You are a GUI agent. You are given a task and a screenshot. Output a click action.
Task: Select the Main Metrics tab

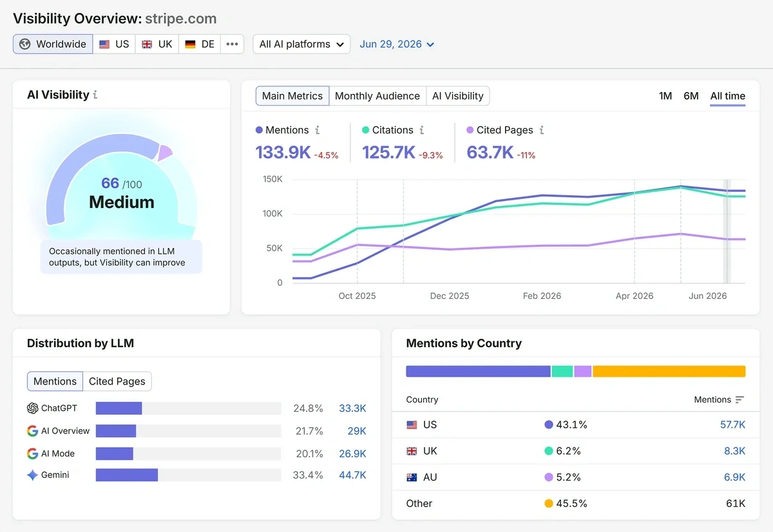[292, 96]
